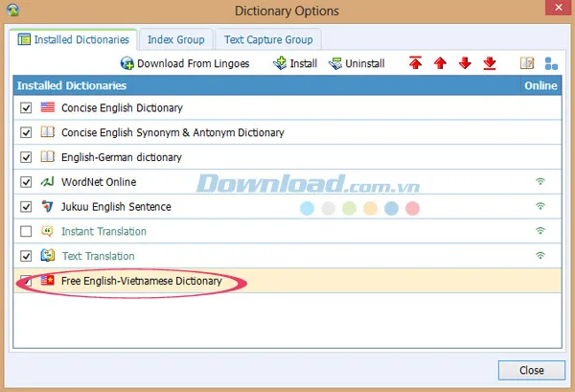Click the Uninstall text button
575x392 pixels.
tap(365, 64)
